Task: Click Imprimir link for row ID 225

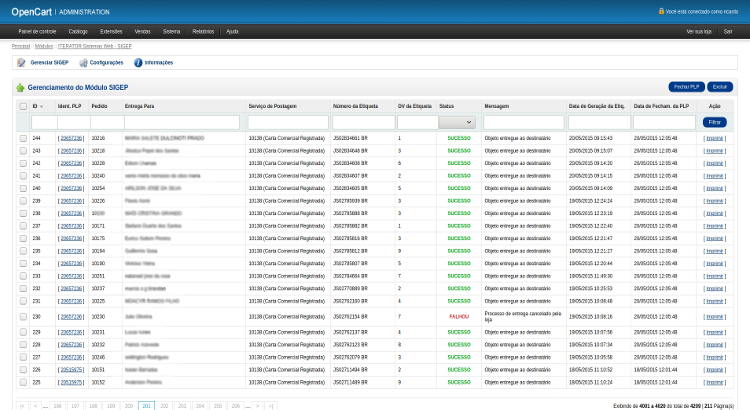Action: [x=715, y=382]
